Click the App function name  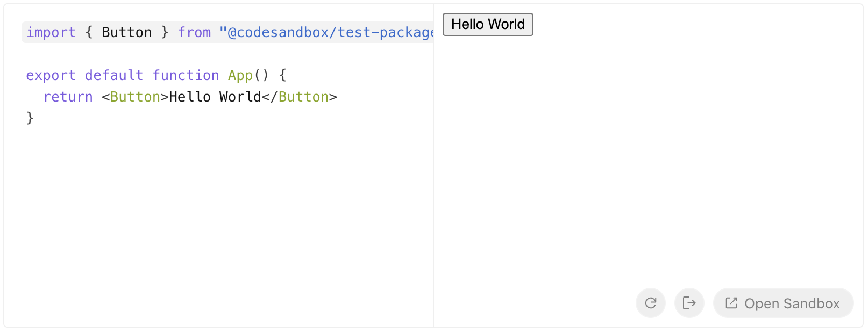click(x=240, y=76)
